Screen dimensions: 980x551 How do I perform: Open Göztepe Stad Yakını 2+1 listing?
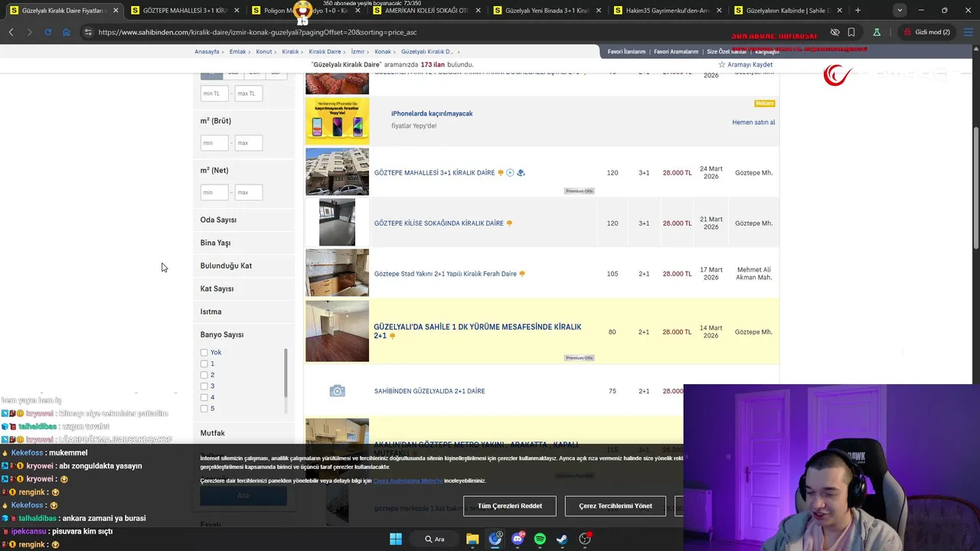[x=445, y=273]
